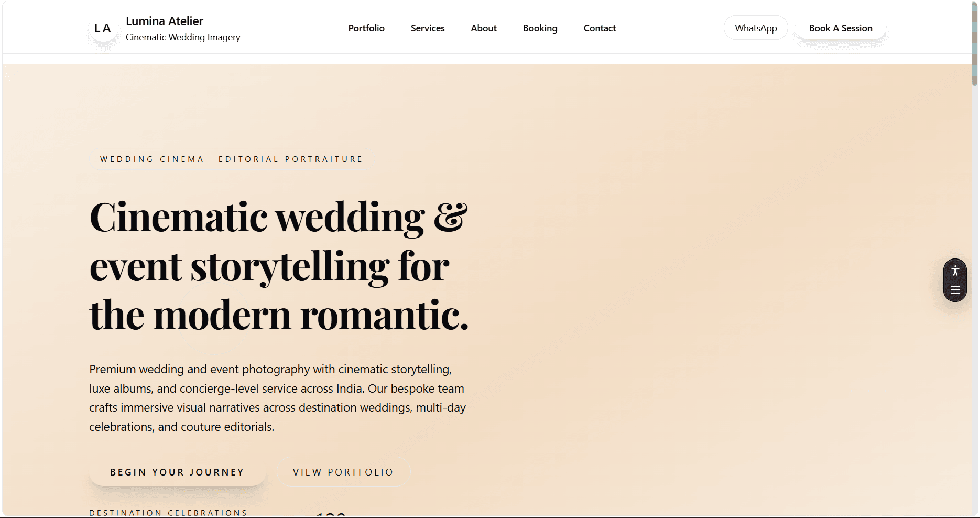Click the page vertical scrollbar thumb
The width and height of the screenshot is (980, 518).
click(975, 43)
